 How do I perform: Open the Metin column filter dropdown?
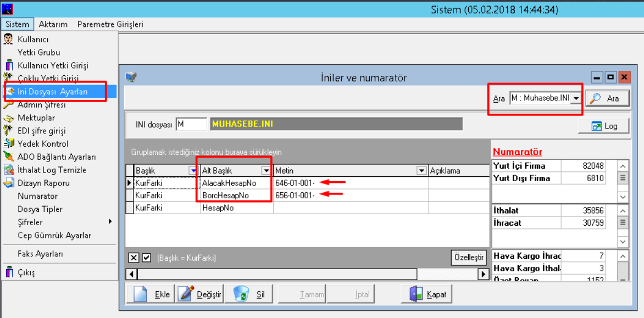421,170
